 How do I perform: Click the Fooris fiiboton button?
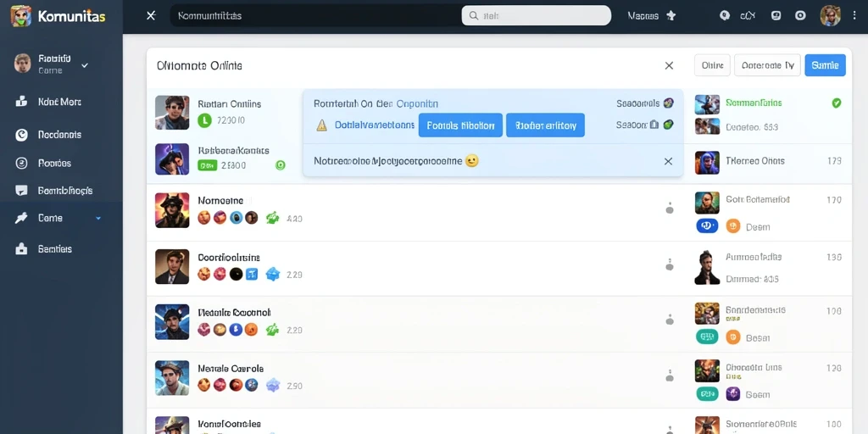pyautogui.click(x=460, y=125)
